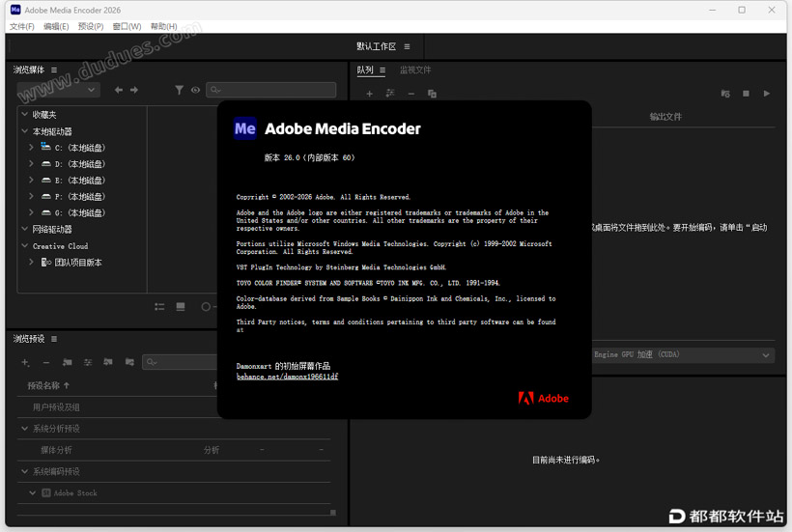Open the 预设(P) menu

91,26
